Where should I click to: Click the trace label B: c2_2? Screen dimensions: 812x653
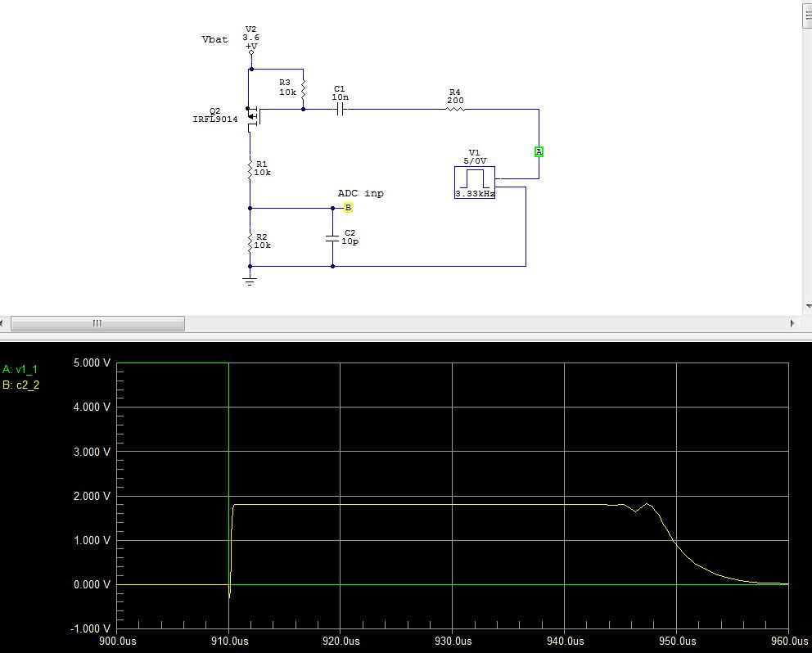click(x=20, y=383)
